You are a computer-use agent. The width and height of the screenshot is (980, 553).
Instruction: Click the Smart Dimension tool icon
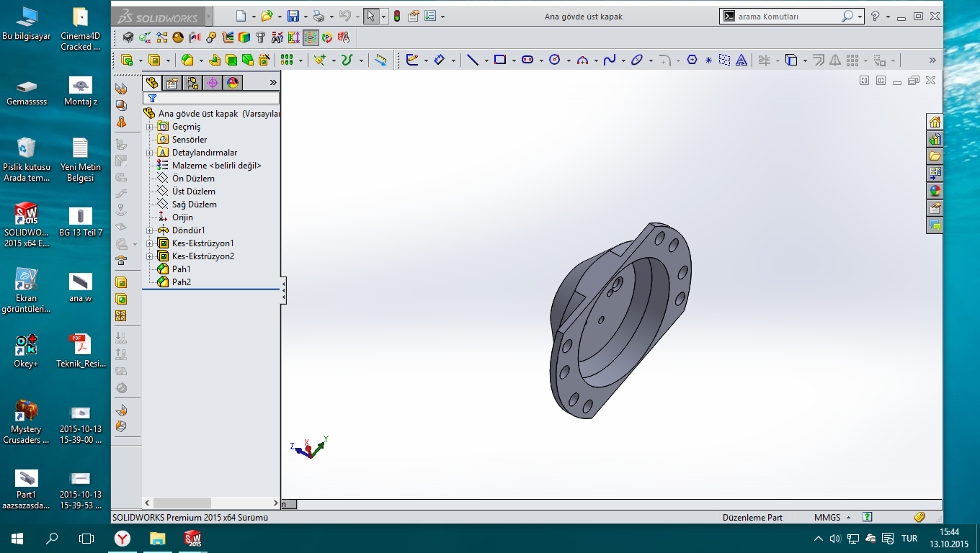click(x=439, y=60)
